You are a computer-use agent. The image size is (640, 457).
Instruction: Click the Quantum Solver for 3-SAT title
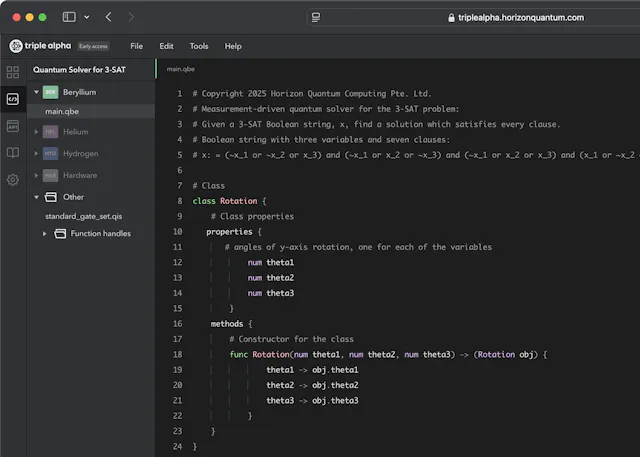click(80, 70)
